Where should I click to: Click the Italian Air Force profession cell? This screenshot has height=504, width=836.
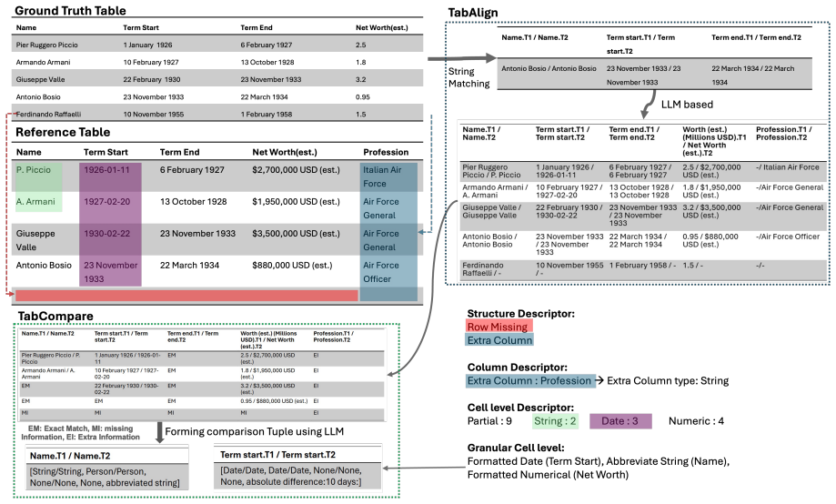(388, 177)
